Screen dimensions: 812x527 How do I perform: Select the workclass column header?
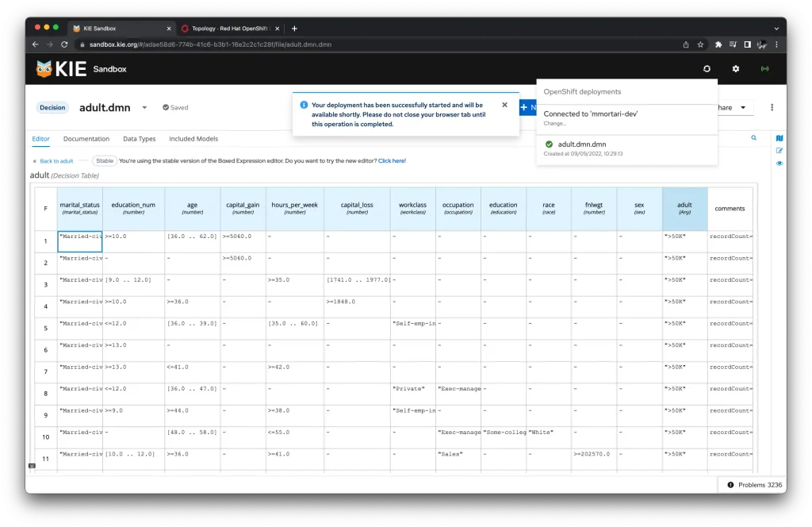(412, 208)
